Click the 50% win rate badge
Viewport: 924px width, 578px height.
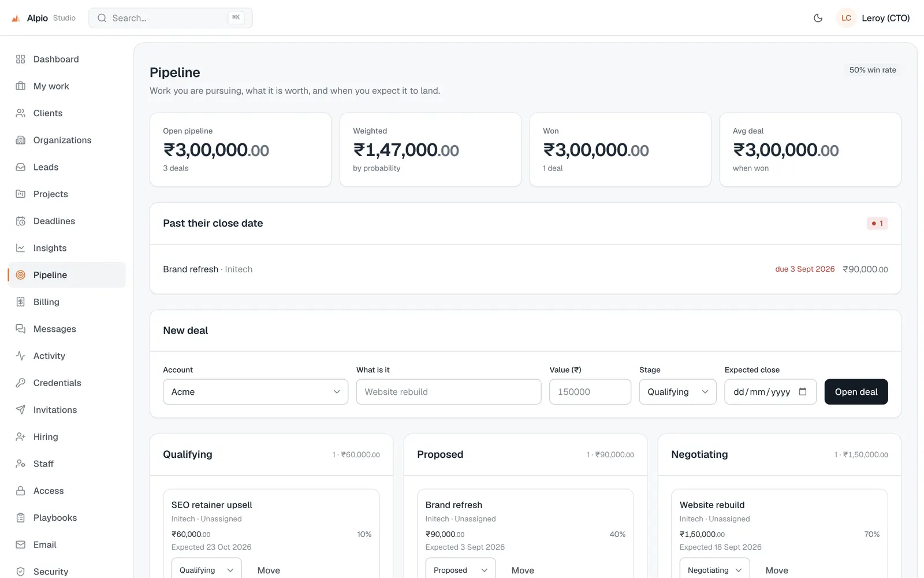873,70
